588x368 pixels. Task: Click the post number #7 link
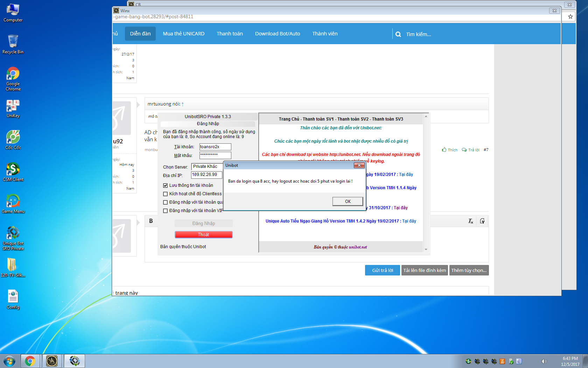tap(486, 150)
